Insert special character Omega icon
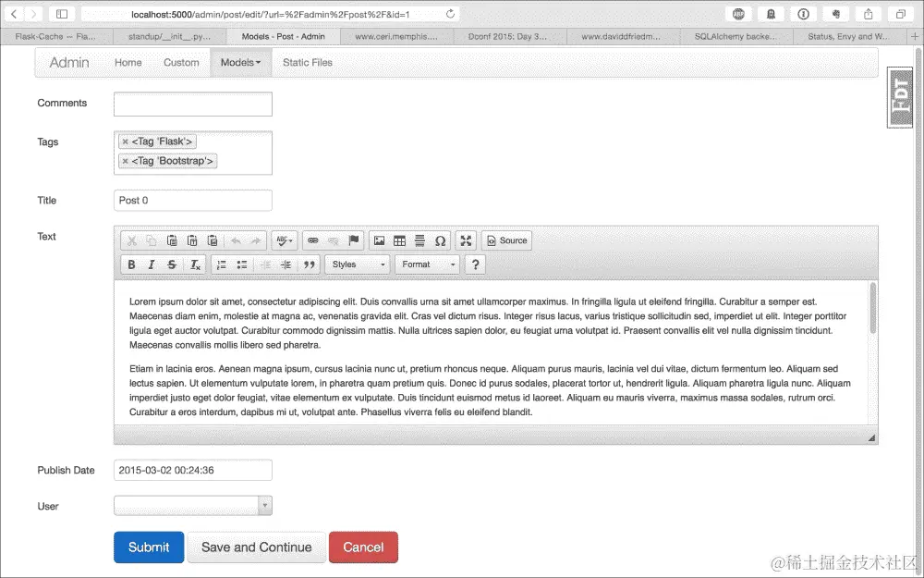This screenshot has height=578, width=924. pos(440,240)
